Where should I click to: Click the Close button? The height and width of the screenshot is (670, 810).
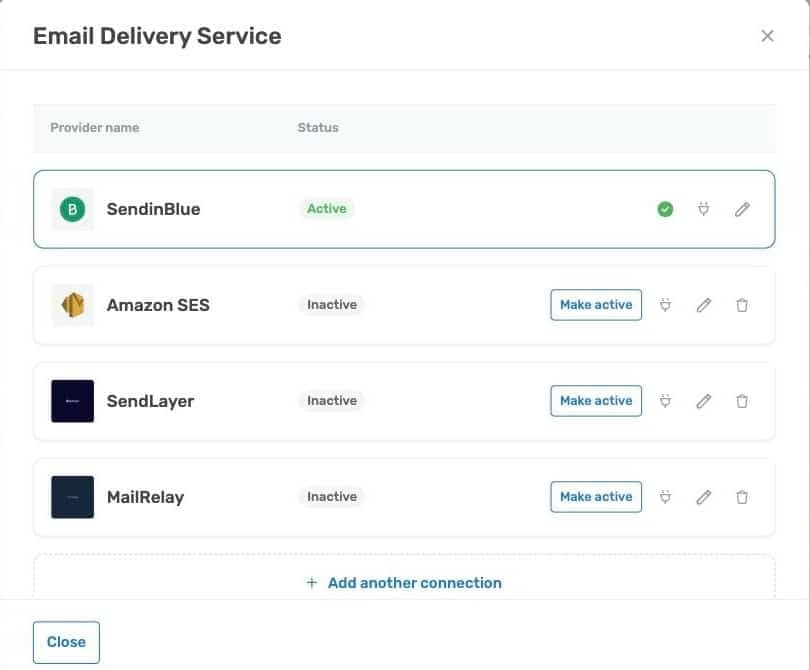click(66, 642)
